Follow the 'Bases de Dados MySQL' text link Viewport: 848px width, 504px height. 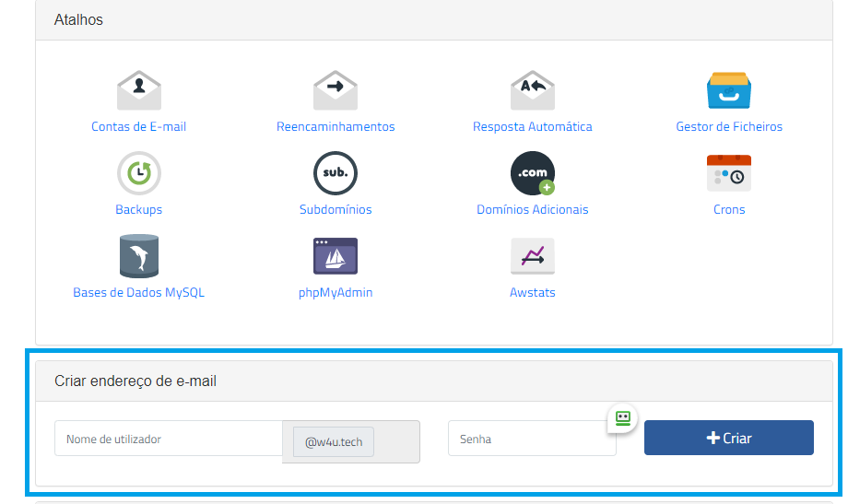click(x=139, y=293)
